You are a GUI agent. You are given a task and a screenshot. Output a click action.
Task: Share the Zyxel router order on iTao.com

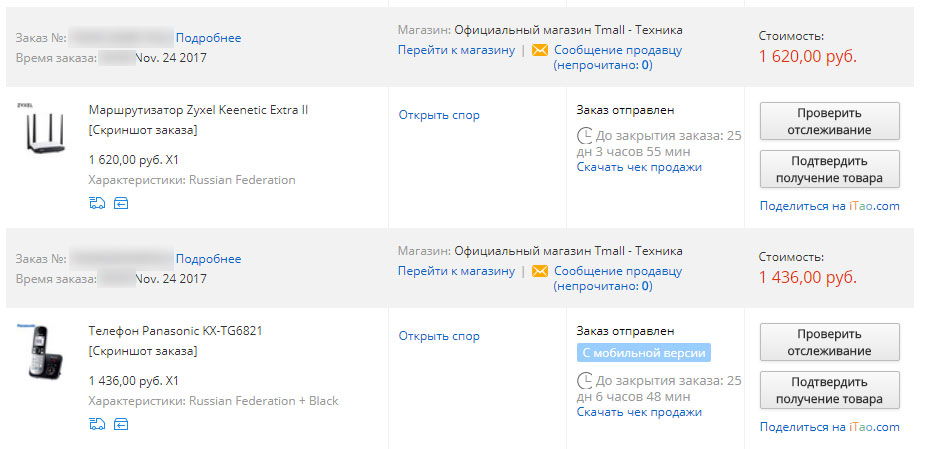[829, 206]
